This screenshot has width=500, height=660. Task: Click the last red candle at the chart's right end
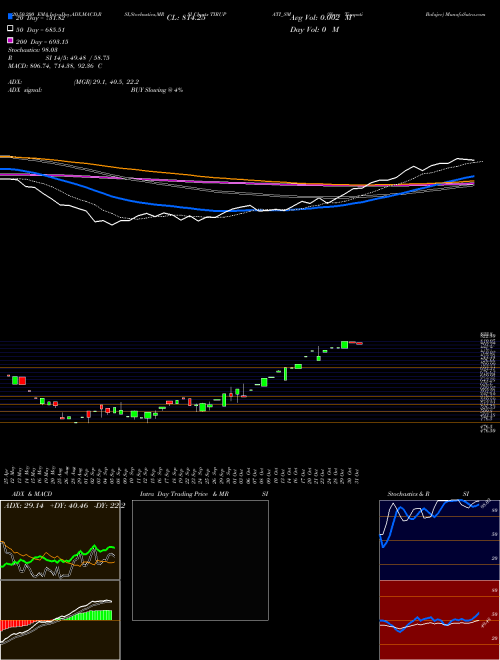[x=359, y=343]
